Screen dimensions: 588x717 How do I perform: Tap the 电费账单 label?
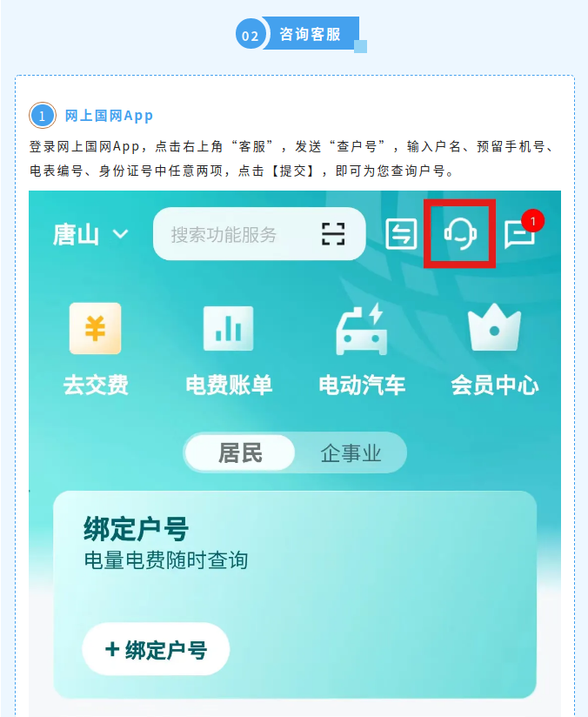229,385
